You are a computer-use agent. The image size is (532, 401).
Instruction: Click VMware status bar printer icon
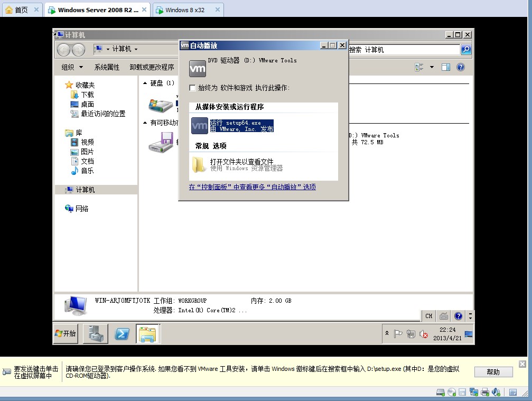tap(485, 393)
